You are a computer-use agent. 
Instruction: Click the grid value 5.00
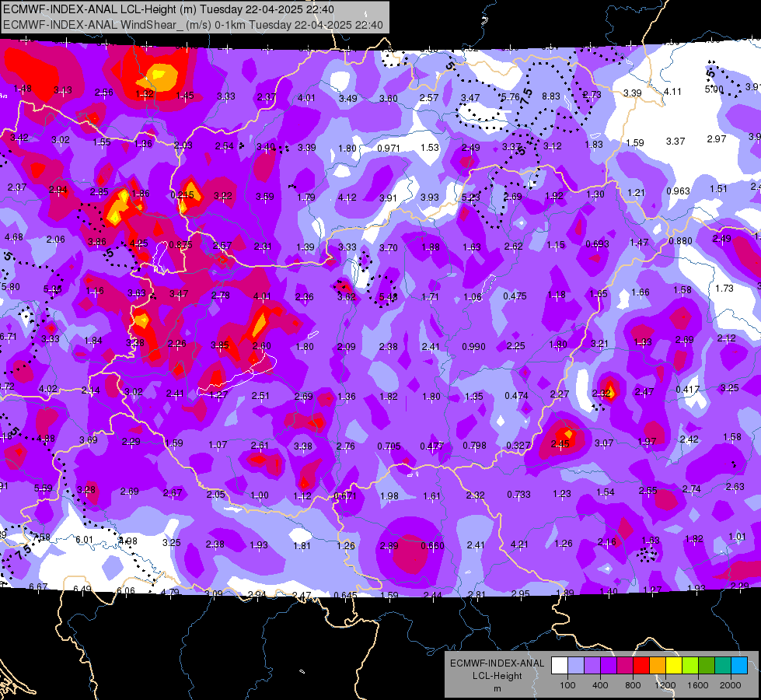click(714, 89)
